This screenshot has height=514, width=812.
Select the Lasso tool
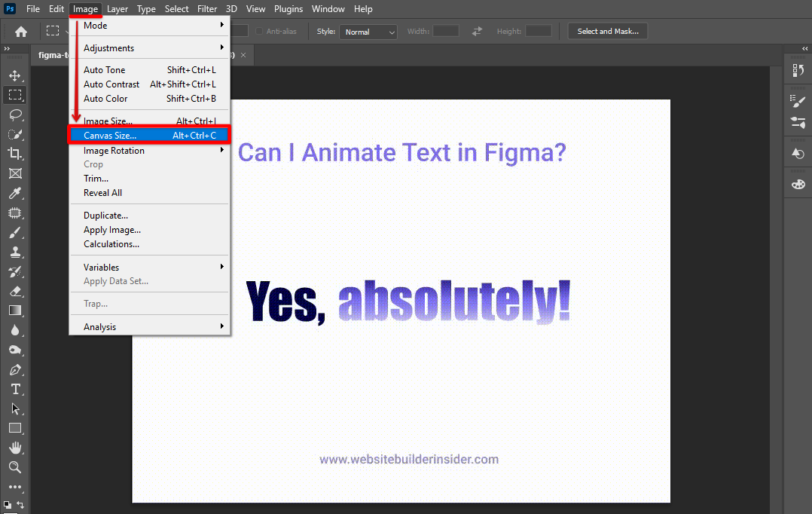coord(15,115)
